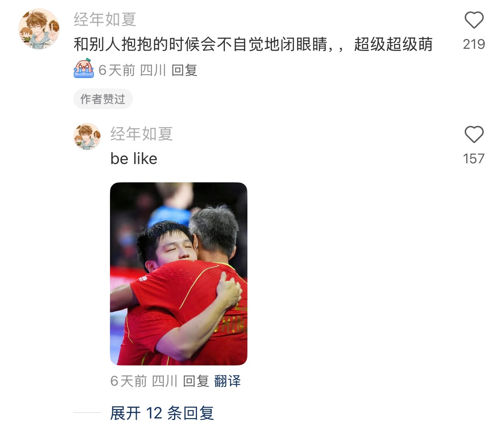
Task: Tap the top comment's '6天前 四川' timestamp
Action: 132,70
